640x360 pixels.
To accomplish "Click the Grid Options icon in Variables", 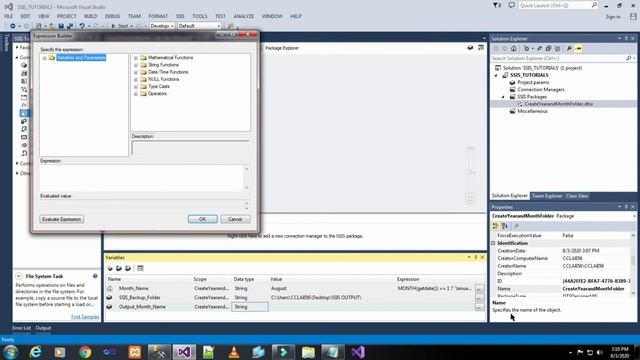I will [x=140, y=268].
